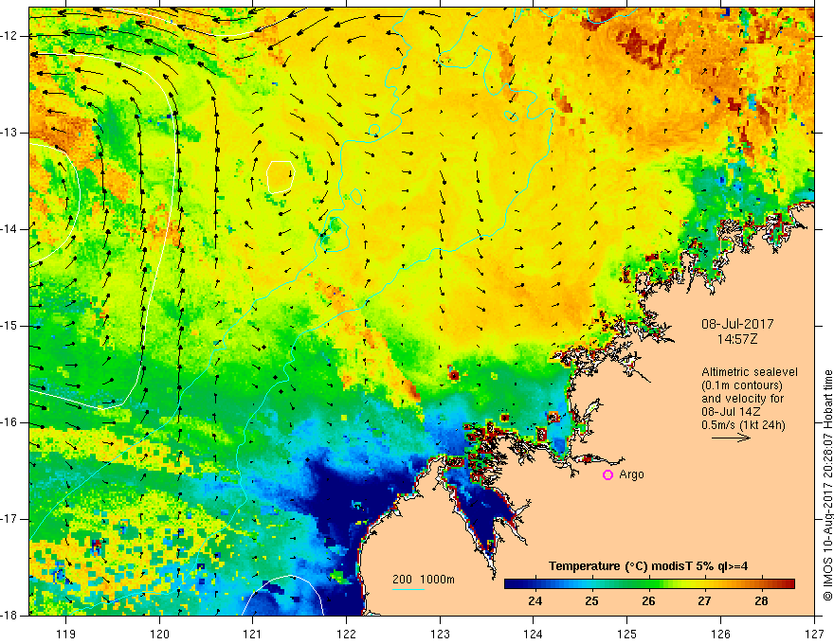Click the 27 value on color scale
This screenshot has height=644, width=834.
(x=705, y=601)
